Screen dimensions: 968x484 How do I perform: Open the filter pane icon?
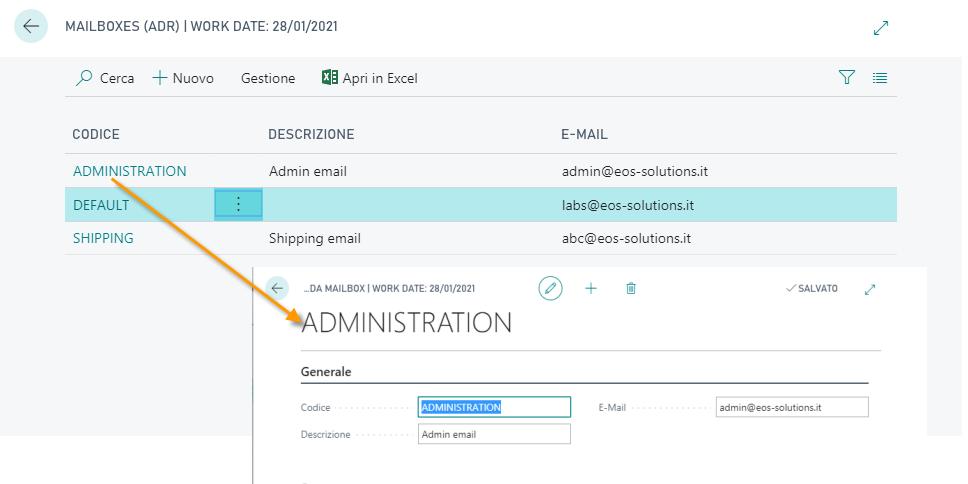point(847,78)
